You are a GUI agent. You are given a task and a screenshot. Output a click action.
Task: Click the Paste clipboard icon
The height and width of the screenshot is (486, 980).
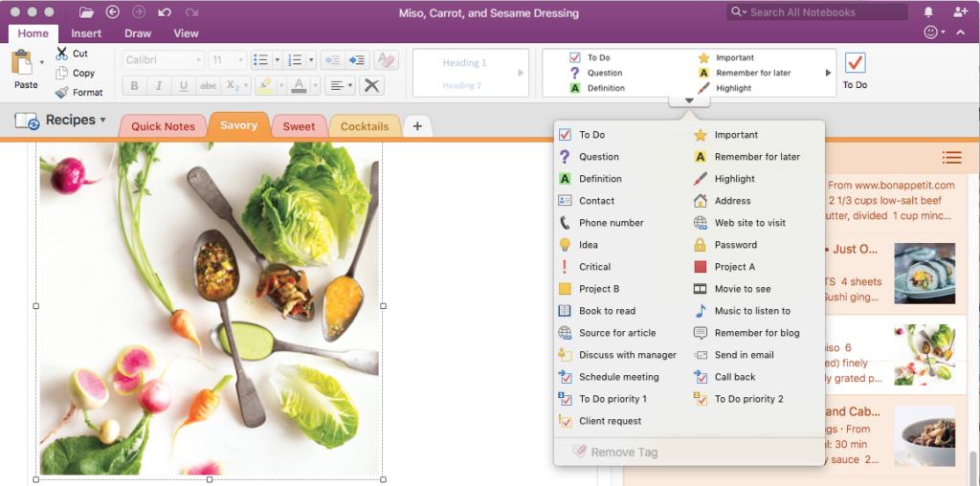pos(23,63)
